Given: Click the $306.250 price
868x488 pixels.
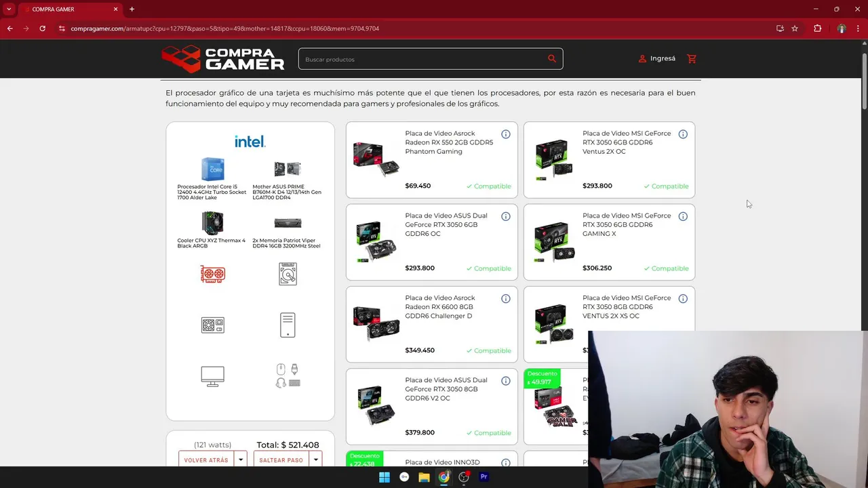Looking at the screenshot, I should coord(597,268).
